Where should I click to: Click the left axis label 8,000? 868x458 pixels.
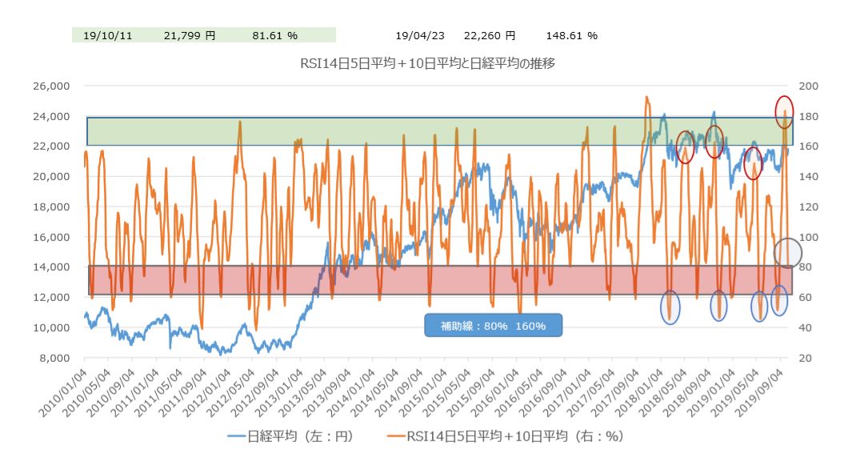(x=54, y=359)
